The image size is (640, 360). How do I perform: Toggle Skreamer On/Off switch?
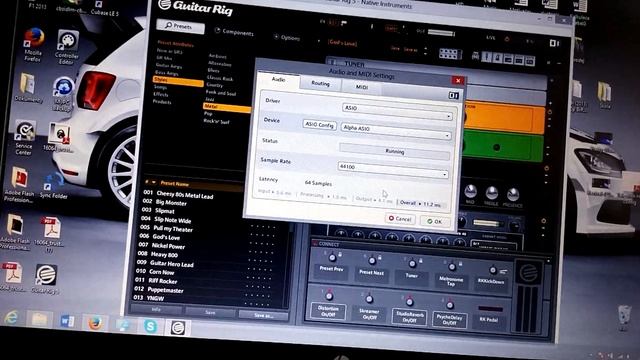(x=369, y=314)
